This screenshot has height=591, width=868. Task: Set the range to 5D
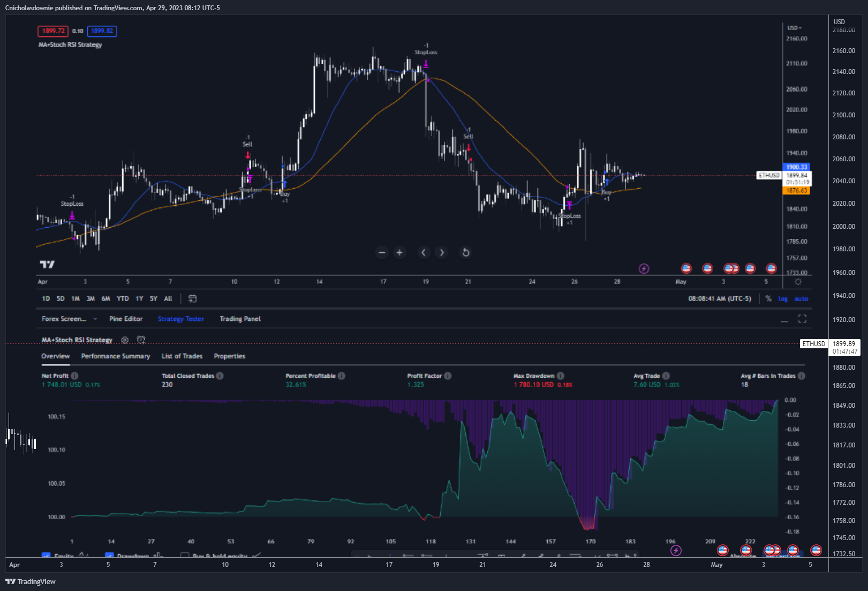click(x=61, y=298)
